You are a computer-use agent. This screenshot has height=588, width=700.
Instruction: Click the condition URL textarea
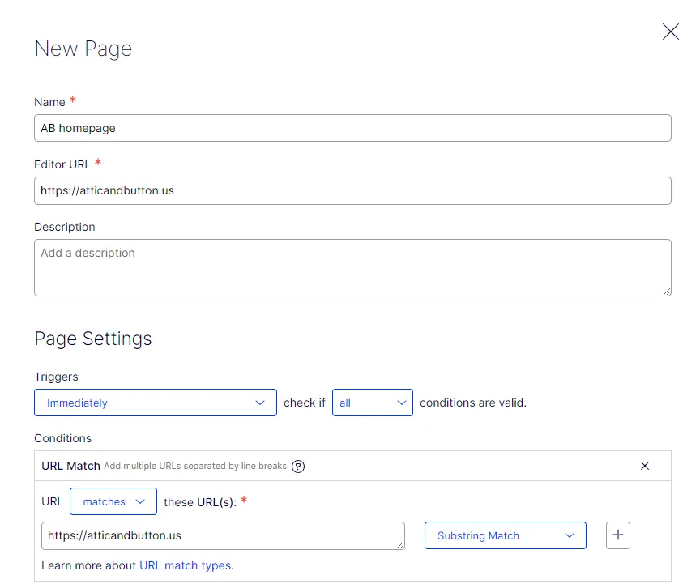(223, 536)
